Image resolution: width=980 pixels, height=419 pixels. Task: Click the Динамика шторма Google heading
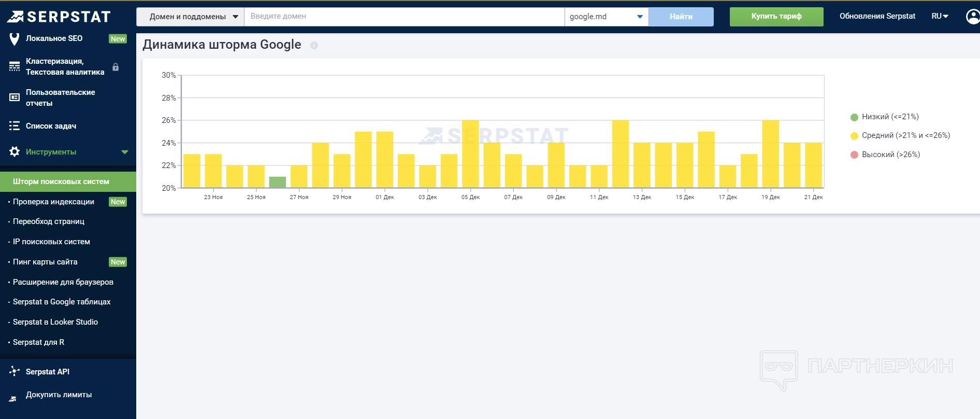coord(222,45)
